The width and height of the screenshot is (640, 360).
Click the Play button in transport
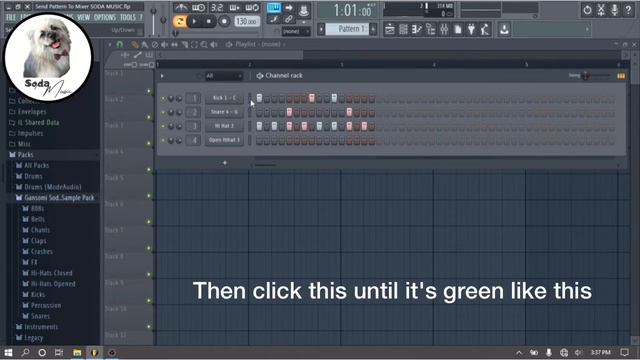tap(194, 21)
